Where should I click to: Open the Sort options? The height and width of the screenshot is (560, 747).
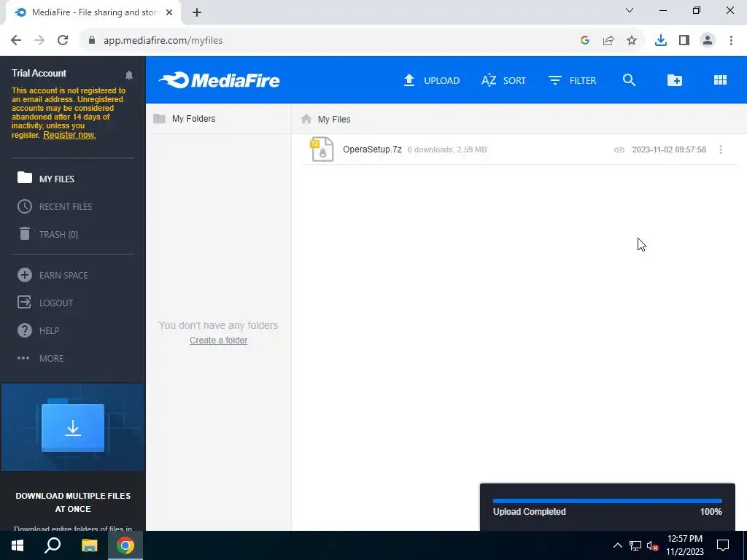[x=503, y=80]
